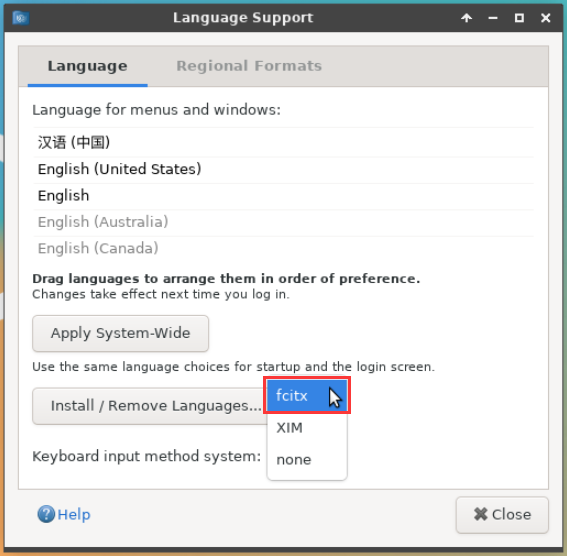Maximize the Language Support window
Screen dimensions: 567x556
[519, 18]
